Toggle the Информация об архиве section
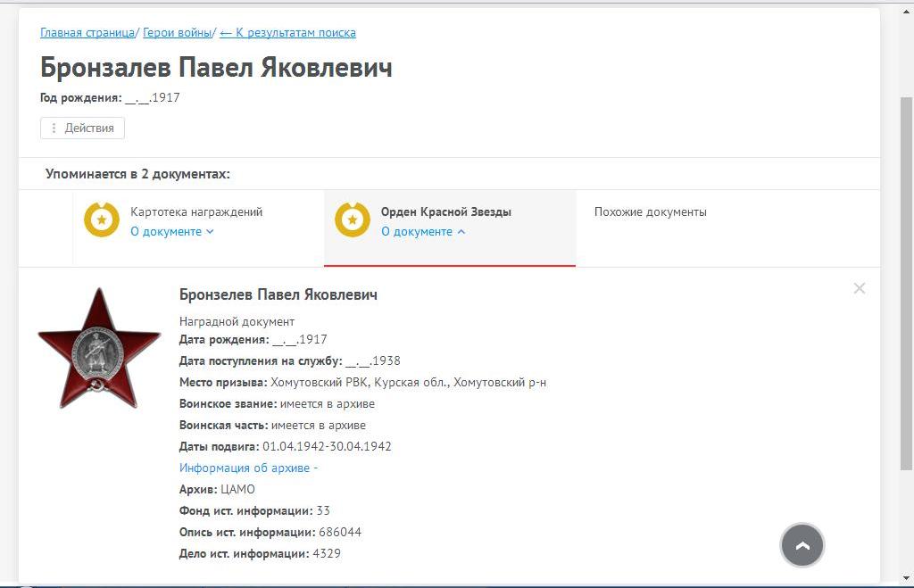This screenshot has width=914, height=588. click(x=248, y=468)
